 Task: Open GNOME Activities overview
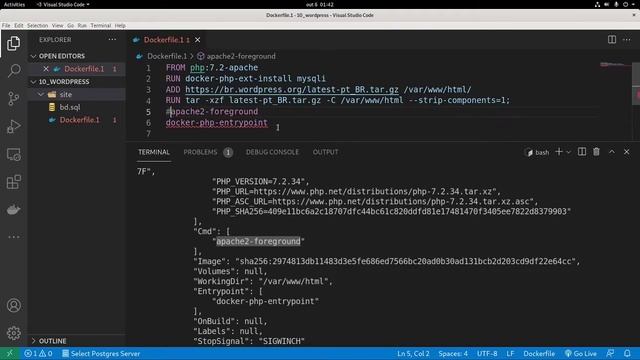point(14,4)
